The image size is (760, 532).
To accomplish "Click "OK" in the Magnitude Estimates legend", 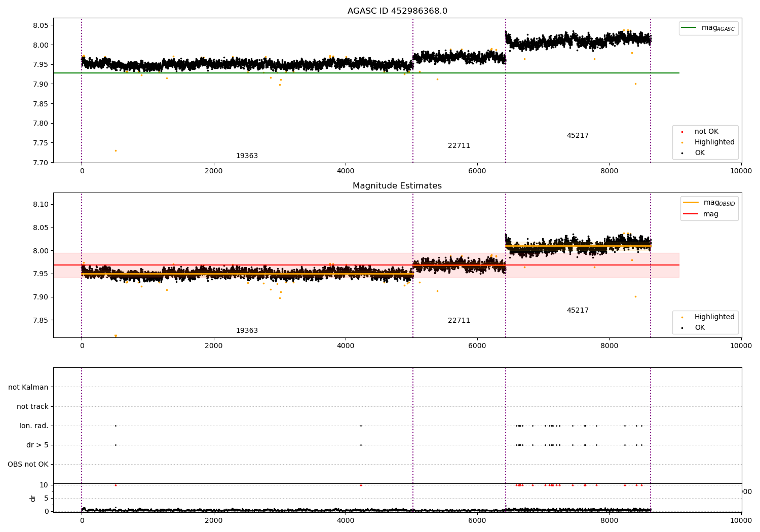I will pos(700,328).
